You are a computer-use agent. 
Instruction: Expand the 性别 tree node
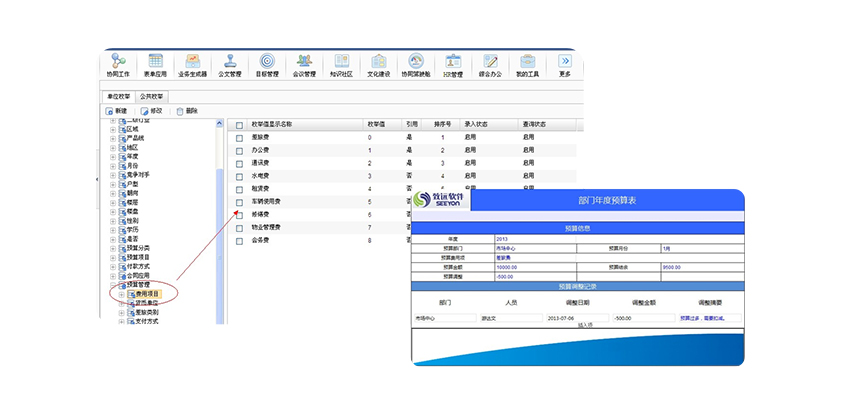click(113, 221)
